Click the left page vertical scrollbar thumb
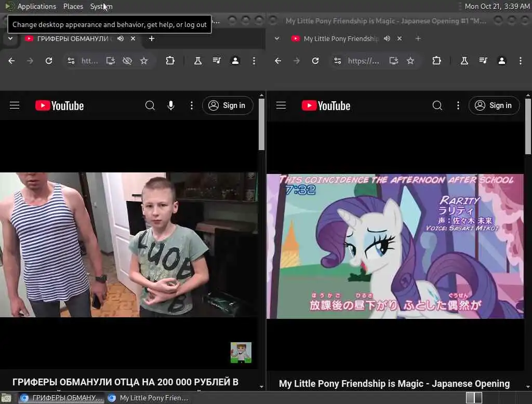This screenshot has height=404, width=532. (x=261, y=124)
